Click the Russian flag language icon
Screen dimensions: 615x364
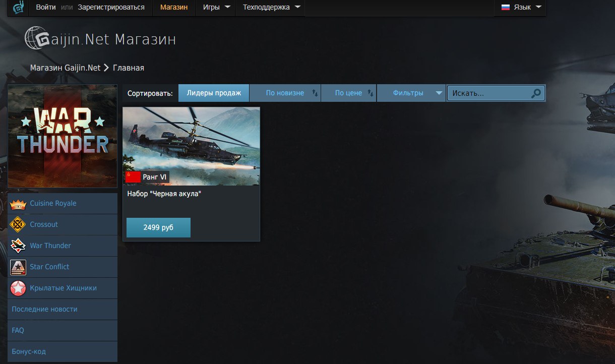pyautogui.click(x=505, y=8)
